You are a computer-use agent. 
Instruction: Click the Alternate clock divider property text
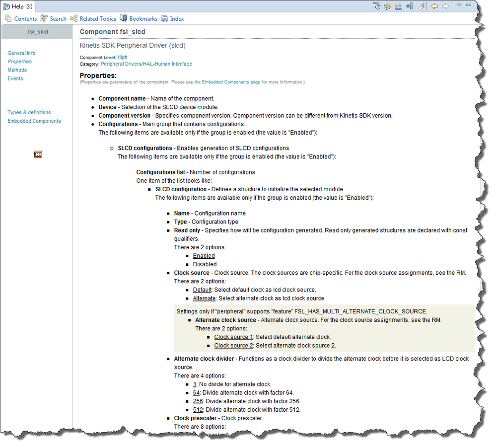pyautogui.click(x=204, y=359)
